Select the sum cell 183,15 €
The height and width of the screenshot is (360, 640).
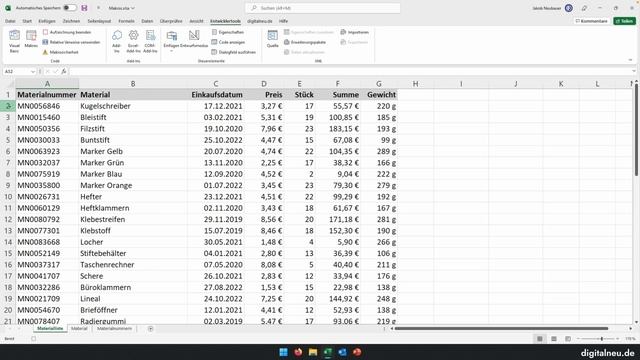pyautogui.click(x=338, y=129)
